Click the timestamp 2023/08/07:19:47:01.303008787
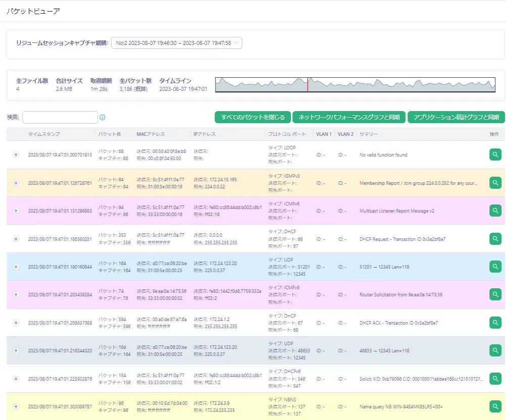Viewport: 506px width, 420px height. coord(60,407)
